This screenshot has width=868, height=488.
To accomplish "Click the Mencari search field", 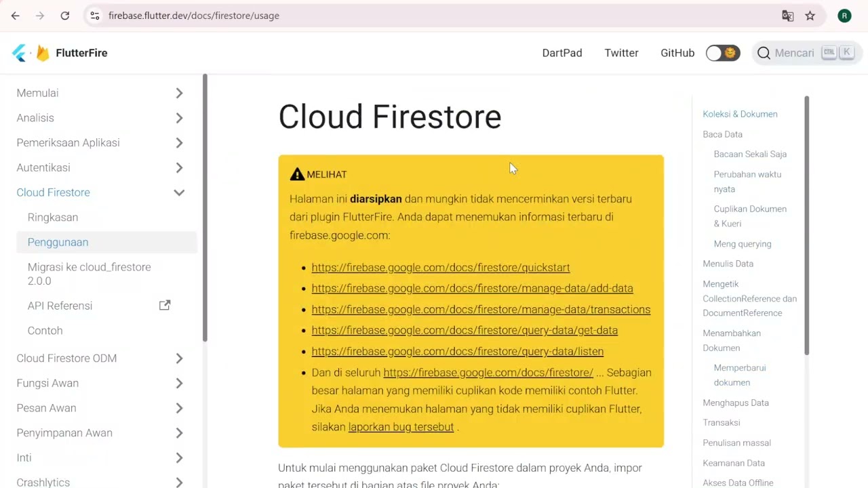I will pyautogui.click(x=806, y=53).
